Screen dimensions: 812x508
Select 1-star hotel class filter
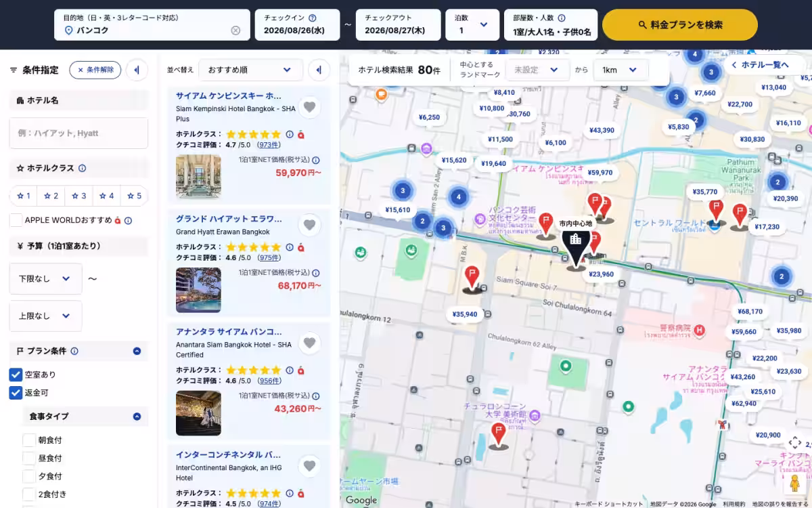click(x=23, y=196)
